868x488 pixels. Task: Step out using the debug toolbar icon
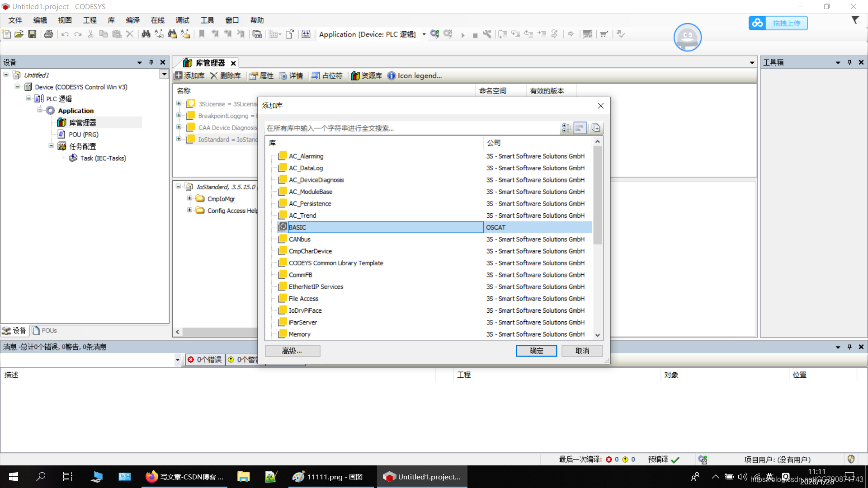click(528, 34)
